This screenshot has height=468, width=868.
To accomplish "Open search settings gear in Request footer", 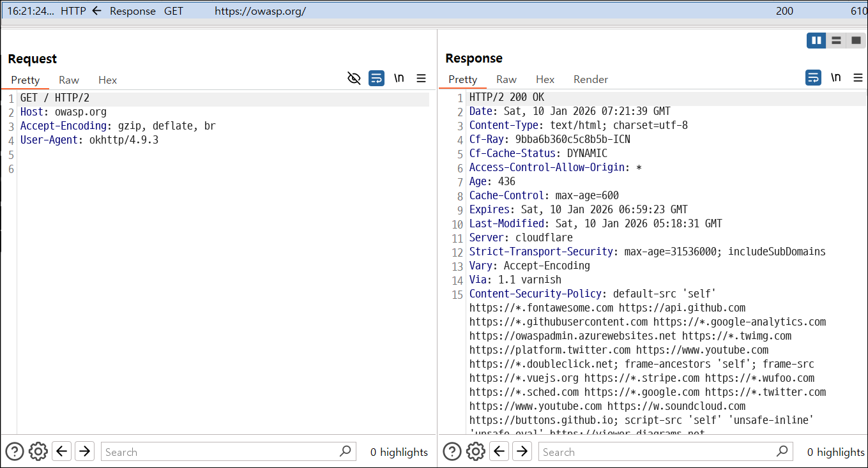I will tap(38, 451).
